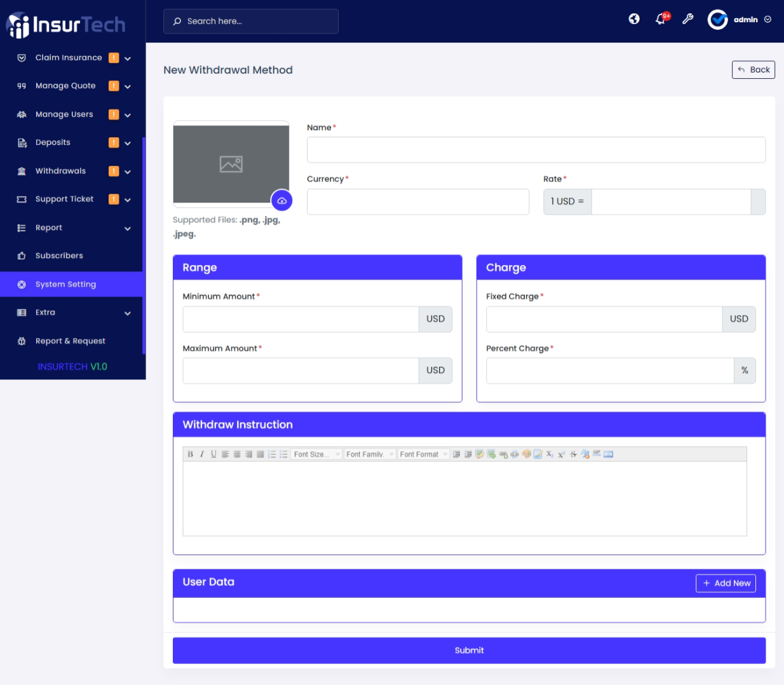Image resolution: width=784 pixels, height=685 pixels.
Task: Click remove formatting icon in editor
Action: click(x=585, y=454)
